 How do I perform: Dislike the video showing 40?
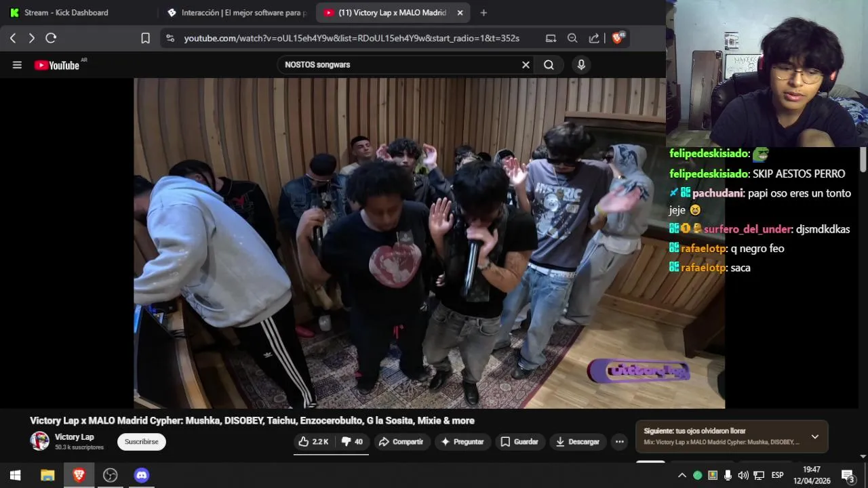point(353,442)
